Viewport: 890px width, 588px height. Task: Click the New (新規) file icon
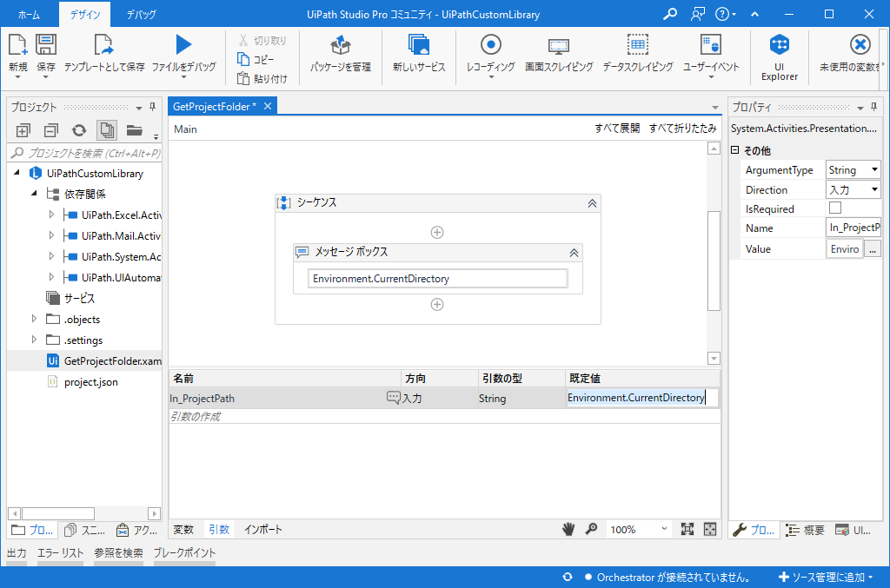(17, 45)
